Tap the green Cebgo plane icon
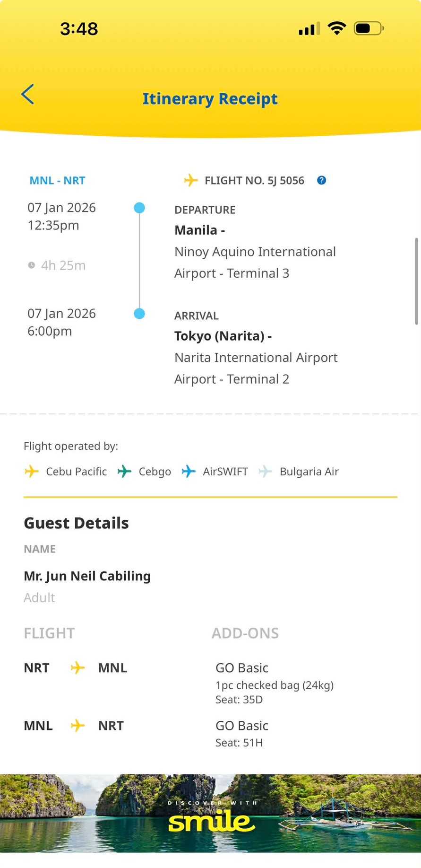Screen dimensions: 421x868 (124, 471)
